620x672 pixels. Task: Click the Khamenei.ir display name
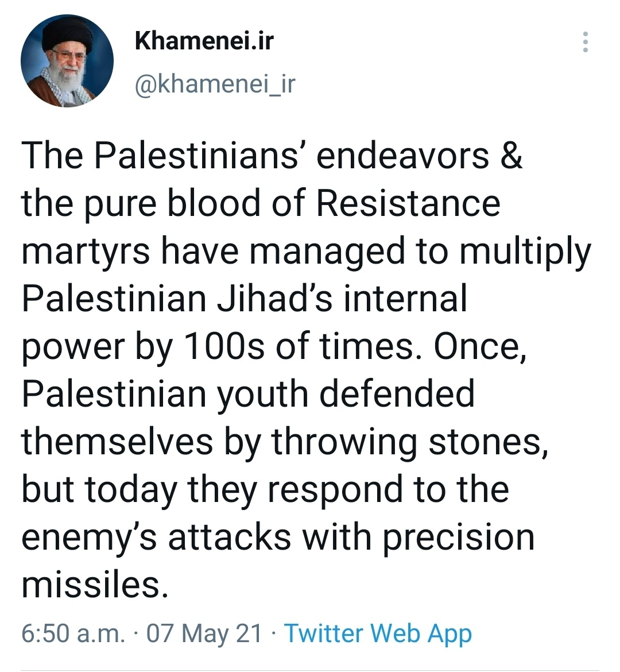tap(204, 41)
